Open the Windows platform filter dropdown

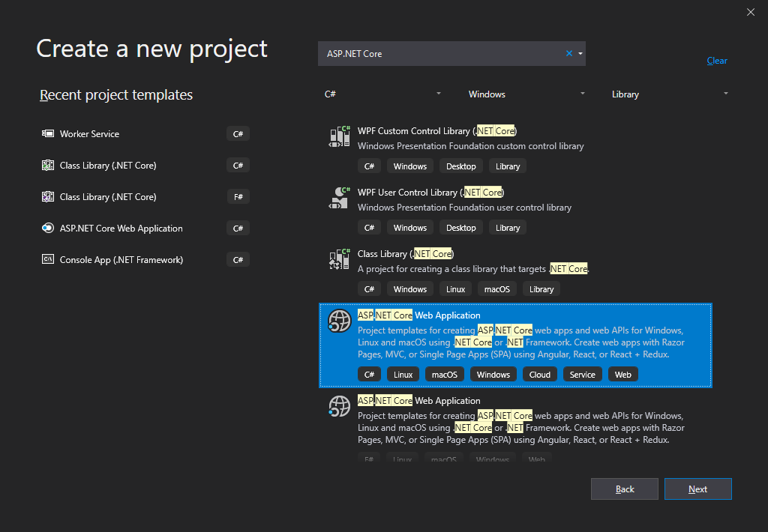(526, 94)
